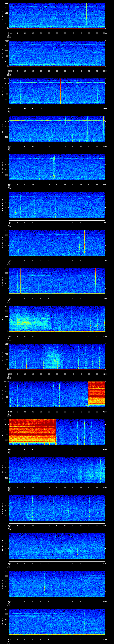Click the spectrogram panel starting at 9:46:00
The image size is (114, 644).
coord(57,584)
